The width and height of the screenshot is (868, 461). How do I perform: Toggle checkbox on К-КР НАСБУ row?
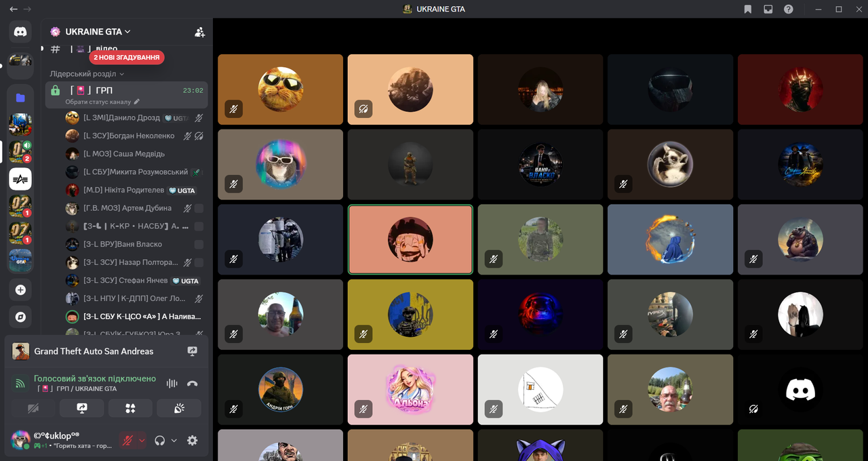tap(199, 226)
